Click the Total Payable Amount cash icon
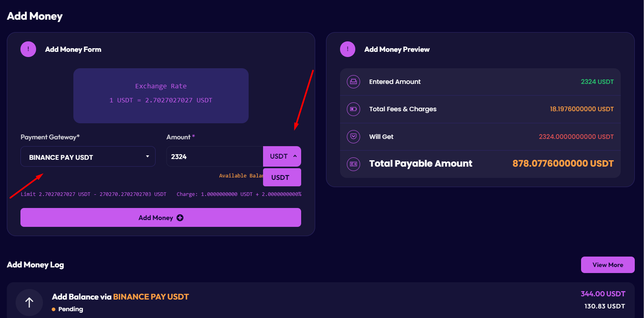The image size is (644, 318). coord(353,164)
